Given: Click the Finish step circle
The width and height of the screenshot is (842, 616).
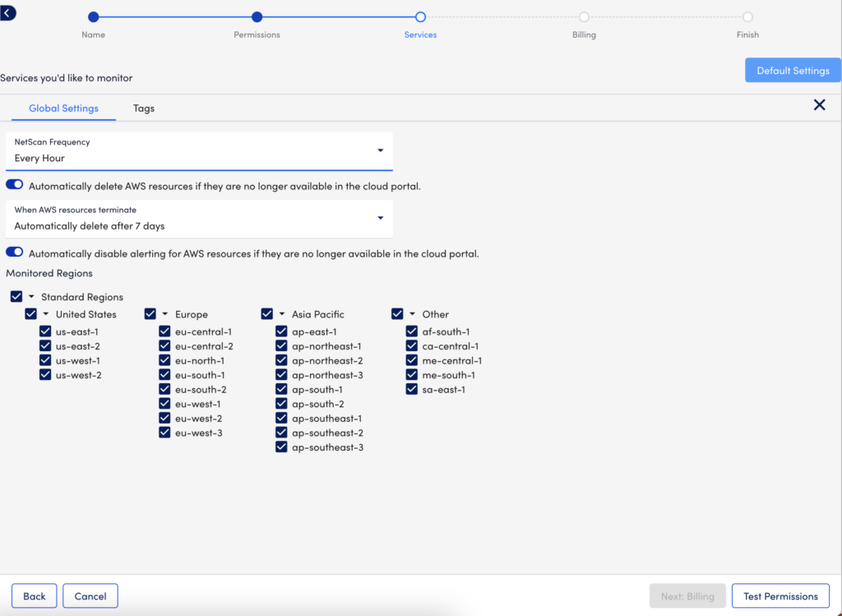Looking at the screenshot, I should click(x=747, y=16).
